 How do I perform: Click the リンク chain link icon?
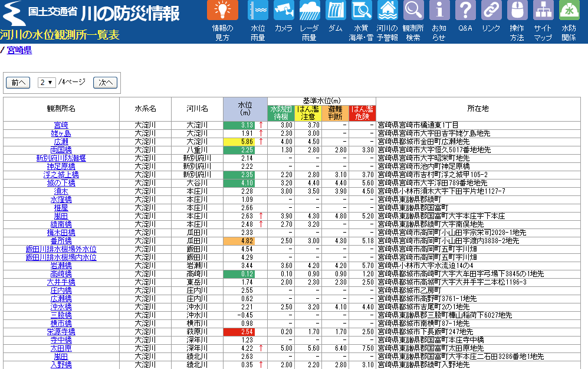tap(491, 11)
